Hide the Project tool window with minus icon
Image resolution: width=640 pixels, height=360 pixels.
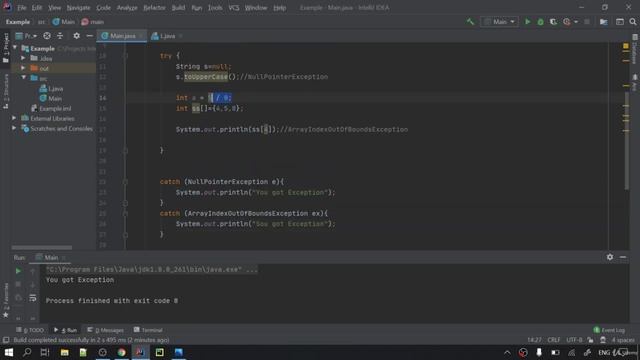click(89, 36)
